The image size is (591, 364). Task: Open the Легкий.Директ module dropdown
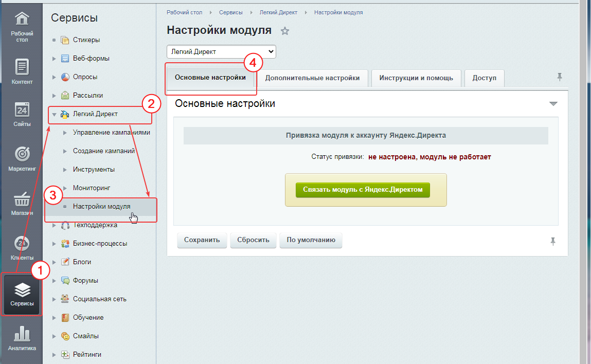(x=221, y=51)
